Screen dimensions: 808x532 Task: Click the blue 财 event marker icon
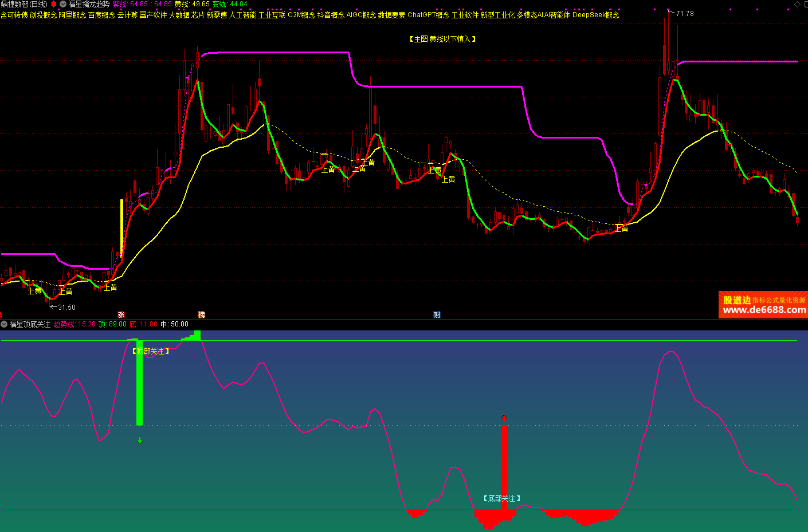437,314
